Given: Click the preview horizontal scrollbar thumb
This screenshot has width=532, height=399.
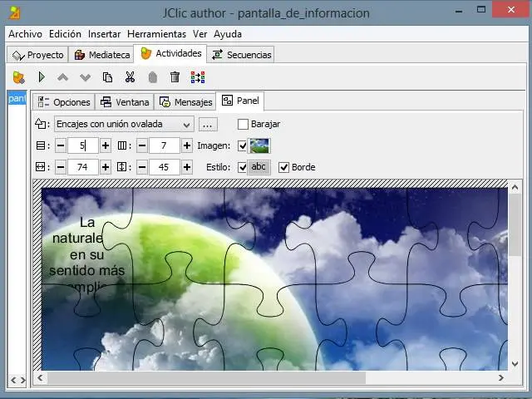Looking at the screenshot, I should (x=206, y=377).
